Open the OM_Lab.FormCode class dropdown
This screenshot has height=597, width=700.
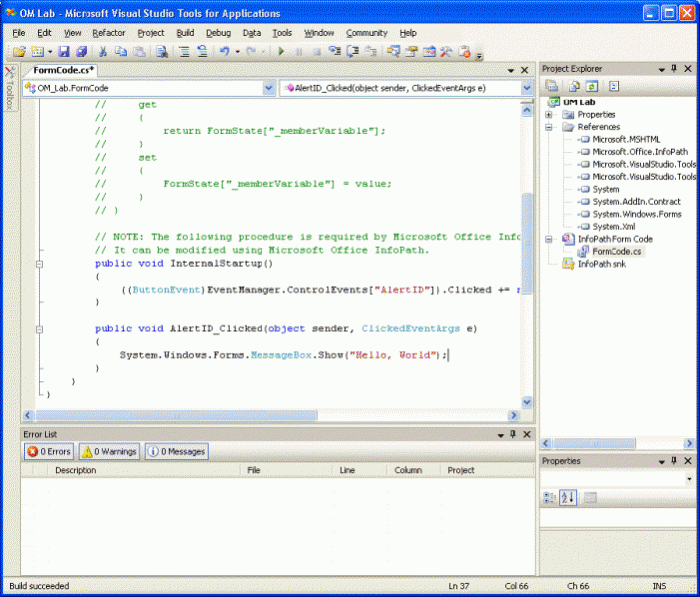click(269, 88)
